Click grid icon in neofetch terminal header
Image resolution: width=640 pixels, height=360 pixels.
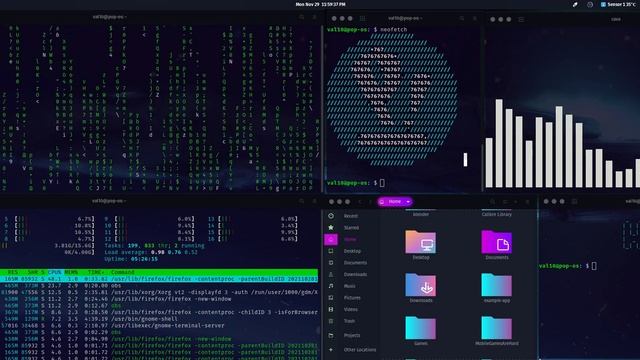click(362, 18)
